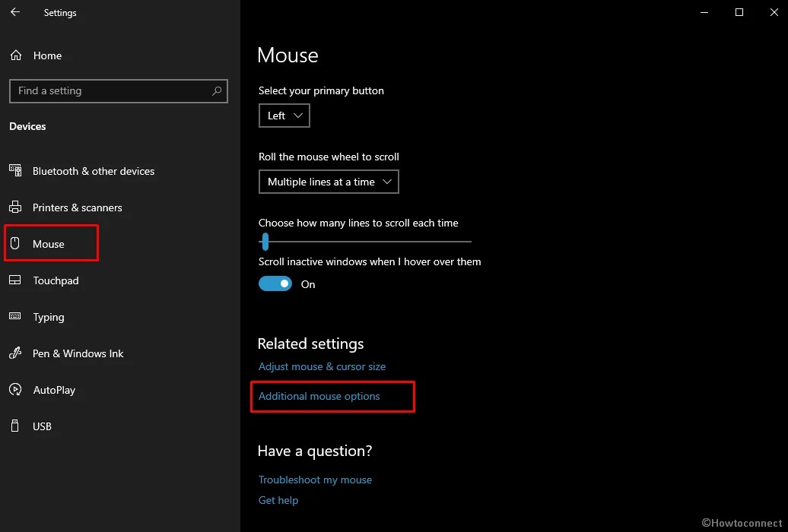
Task: Click the USB icon in sidebar
Action: (x=15, y=426)
